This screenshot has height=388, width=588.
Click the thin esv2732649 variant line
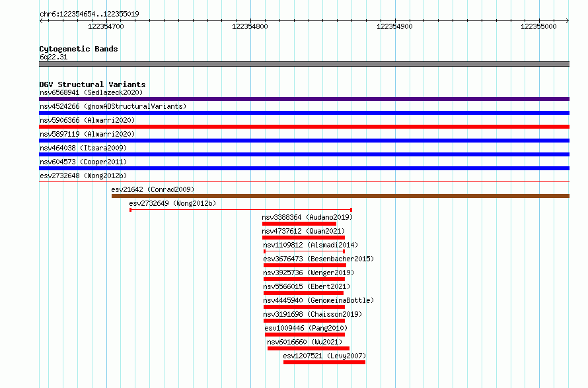[240, 210]
